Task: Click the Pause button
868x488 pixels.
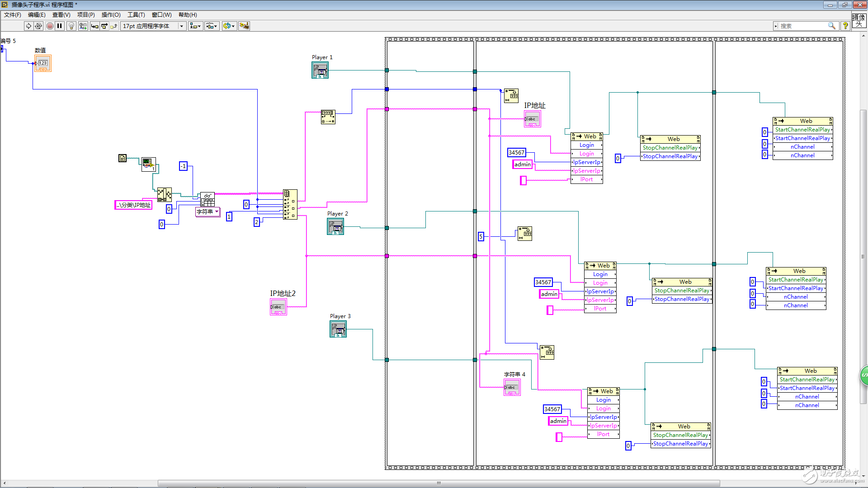Action: point(60,26)
